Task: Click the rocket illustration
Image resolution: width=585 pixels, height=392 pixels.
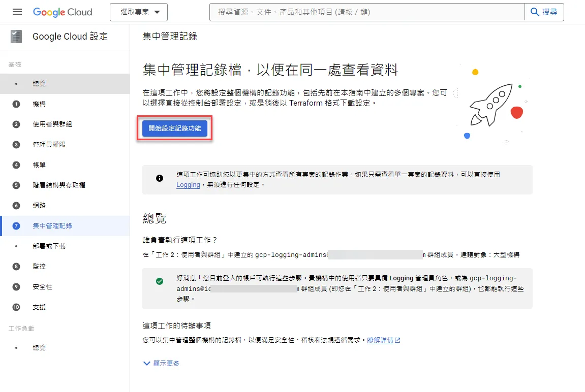Action: [490, 105]
